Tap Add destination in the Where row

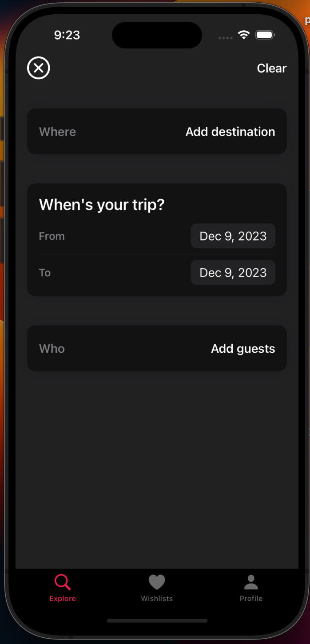tap(230, 131)
